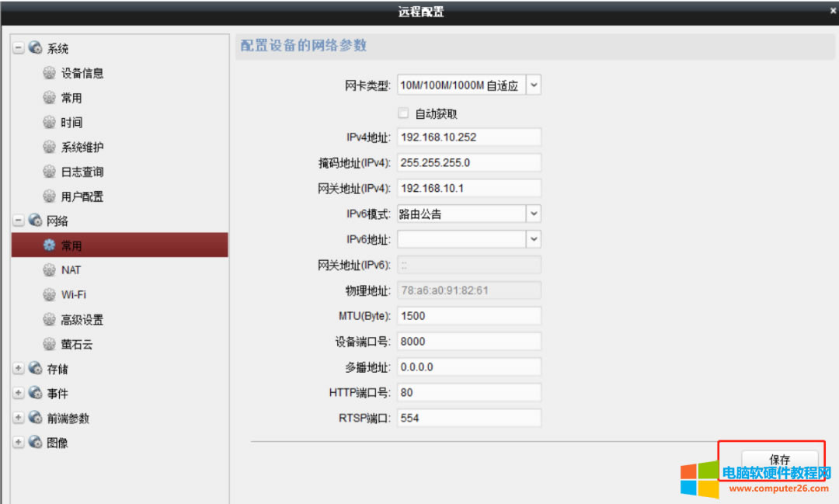The width and height of the screenshot is (839, 504).
Task: Open the IPv6模式 dropdown
Action: pyautogui.click(x=534, y=214)
